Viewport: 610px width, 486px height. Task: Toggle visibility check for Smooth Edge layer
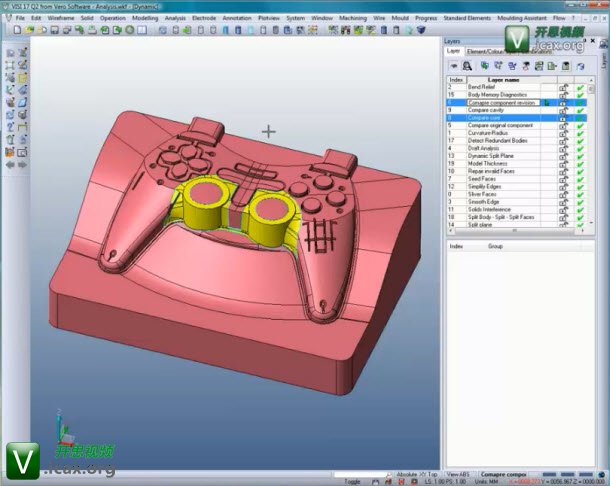tap(580, 202)
